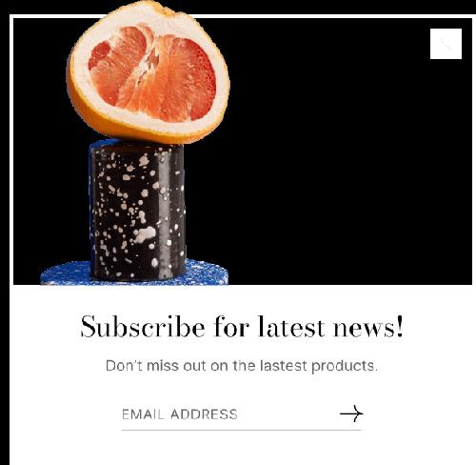
Task: Click the large white splatter on cylinder
Action: pos(145,234)
